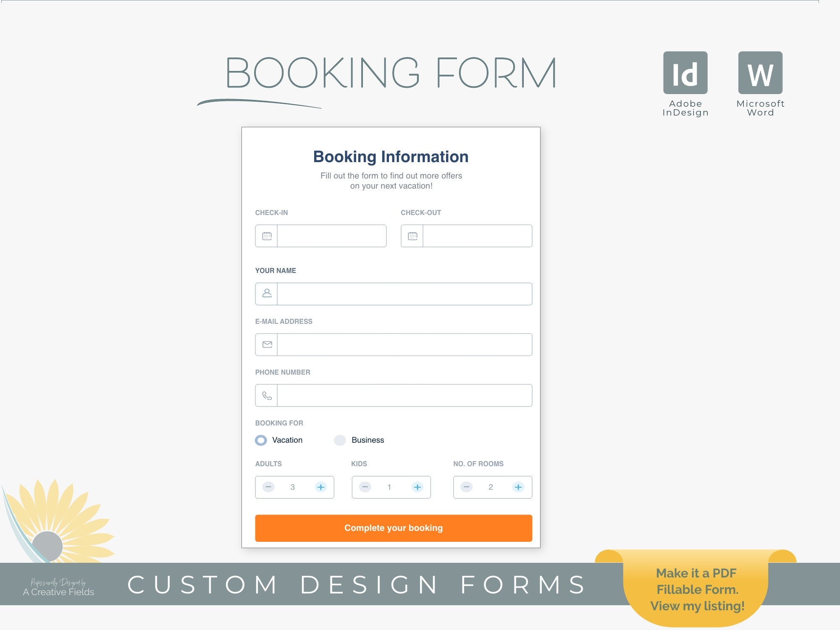This screenshot has width=840, height=630.
Task: Decrease the No. of Rooms value
Action: pos(466,487)
